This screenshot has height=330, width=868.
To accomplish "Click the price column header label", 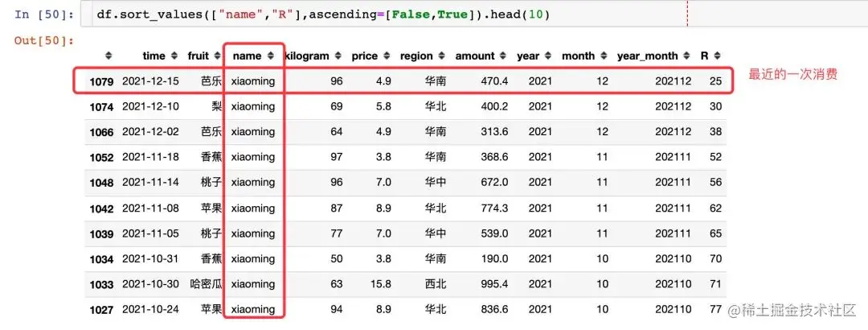I will point(364,56).
